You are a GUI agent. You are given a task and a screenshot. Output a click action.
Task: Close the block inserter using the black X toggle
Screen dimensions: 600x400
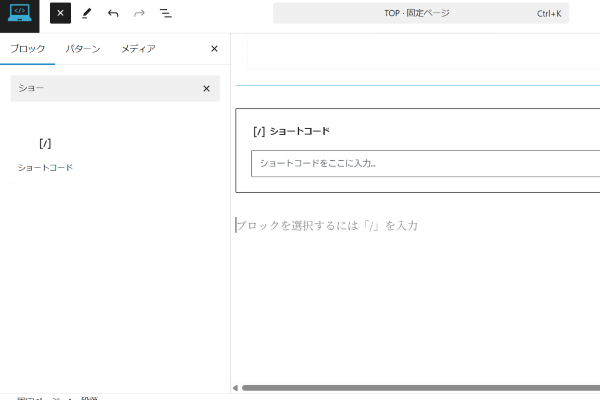(x=60, y=13)
